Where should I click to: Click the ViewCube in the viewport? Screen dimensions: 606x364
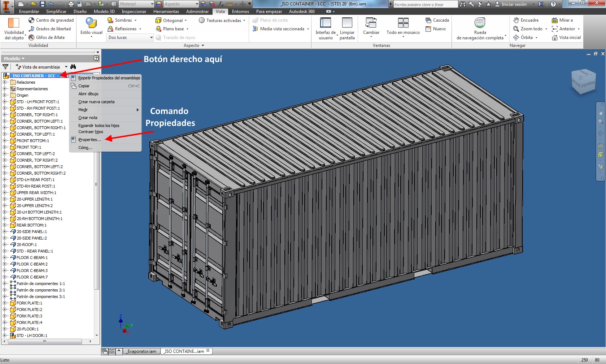pos(583,82)
